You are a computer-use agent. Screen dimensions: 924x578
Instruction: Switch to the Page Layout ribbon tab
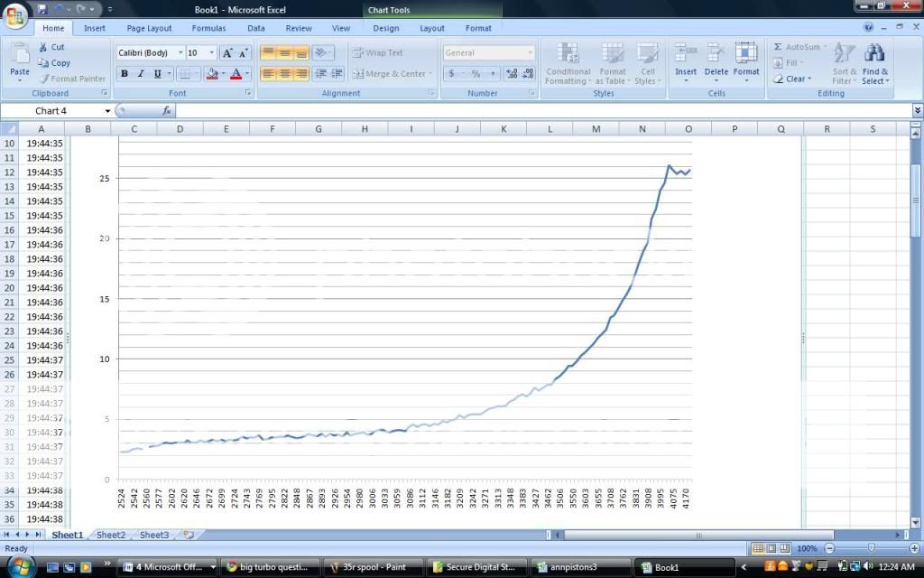point(149,28)
